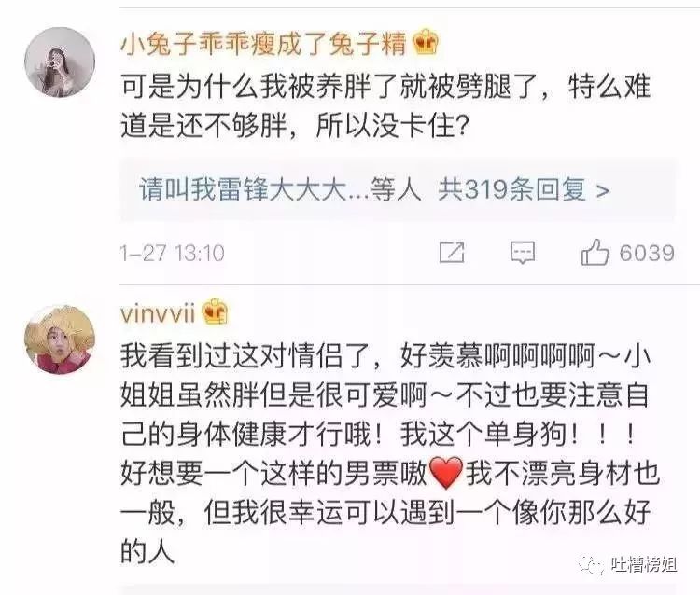Viewport: 700px width, 595px height.
Task: Like the first comment with thumbs-up icon
Action: coord(595,253)
